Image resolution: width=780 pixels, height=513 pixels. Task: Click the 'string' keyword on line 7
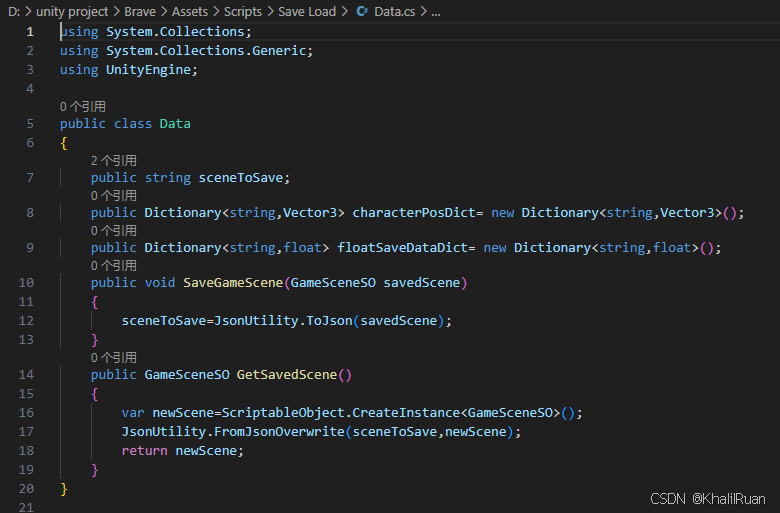pos(168,178)
